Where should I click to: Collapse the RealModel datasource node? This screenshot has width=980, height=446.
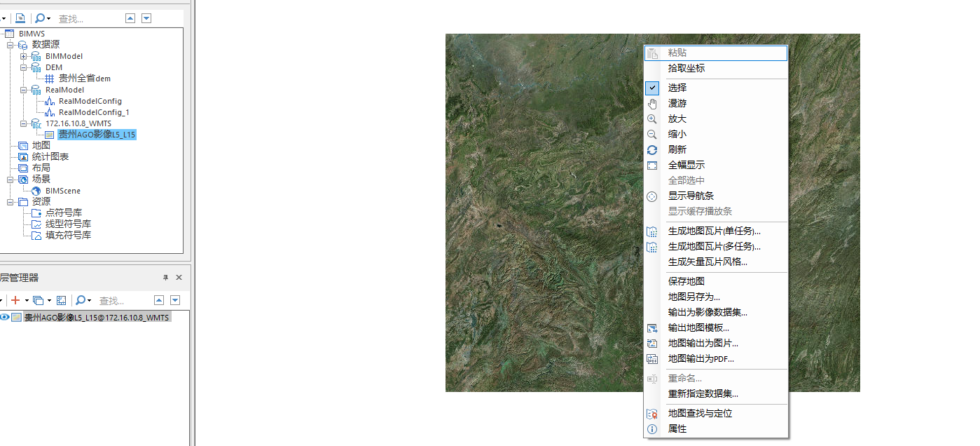coord(23,90)
